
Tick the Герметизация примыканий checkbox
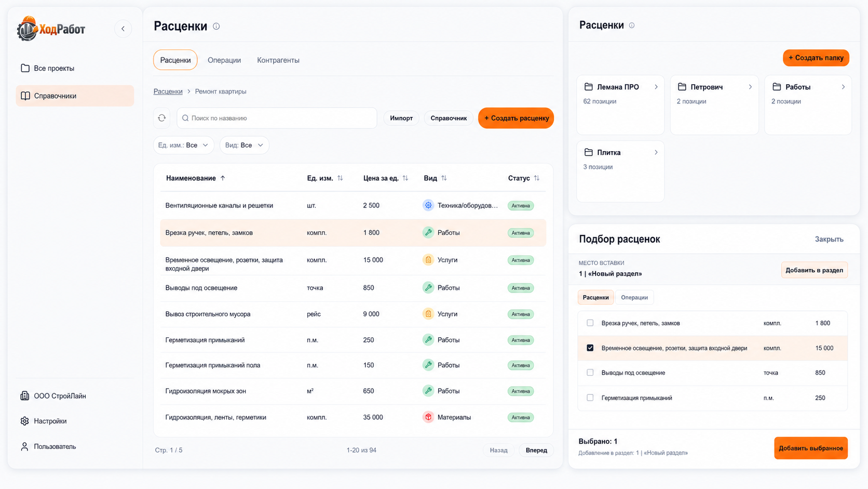(590, 398)
